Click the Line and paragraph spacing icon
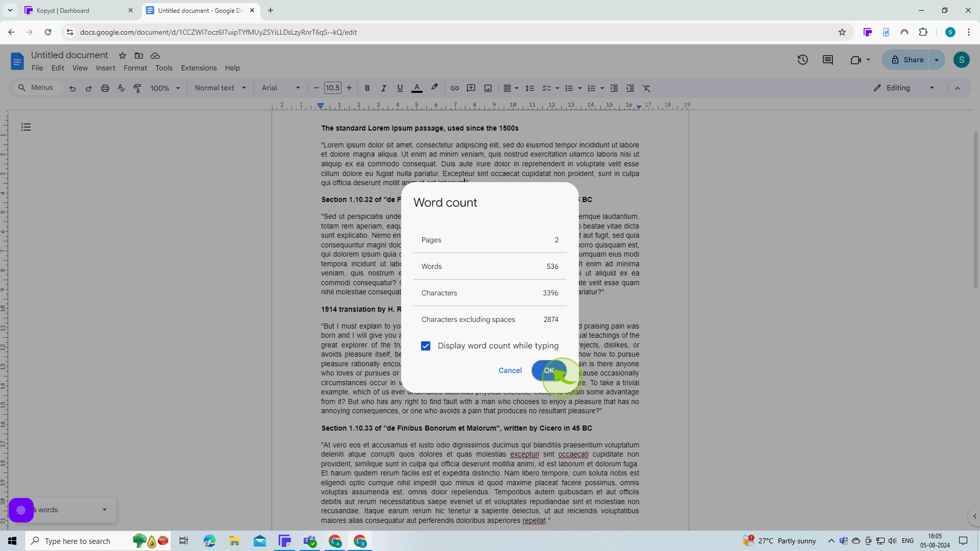 pos(530,88)
